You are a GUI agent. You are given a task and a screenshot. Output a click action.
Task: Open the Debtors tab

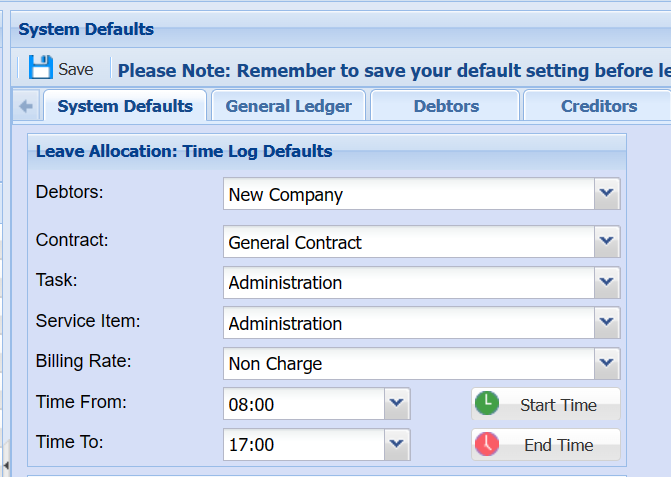446,106
